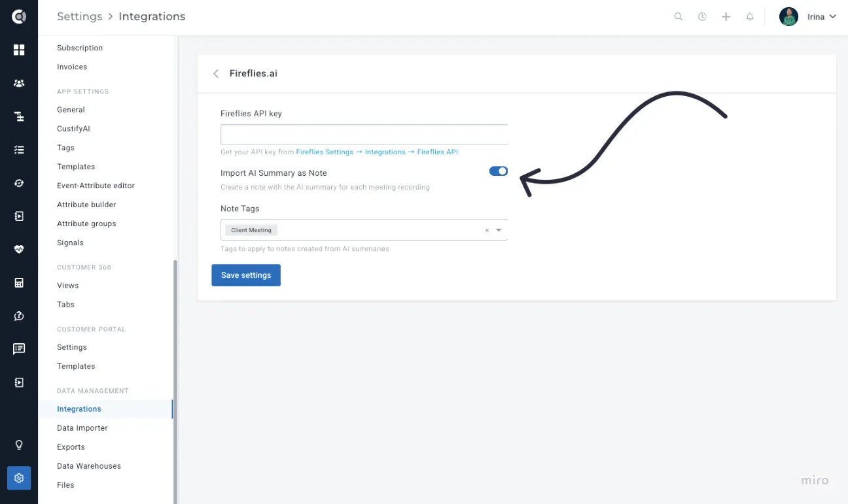Open Subscription settings item
The height and width of the screenshot is (504, 848).
coord(80,48)
